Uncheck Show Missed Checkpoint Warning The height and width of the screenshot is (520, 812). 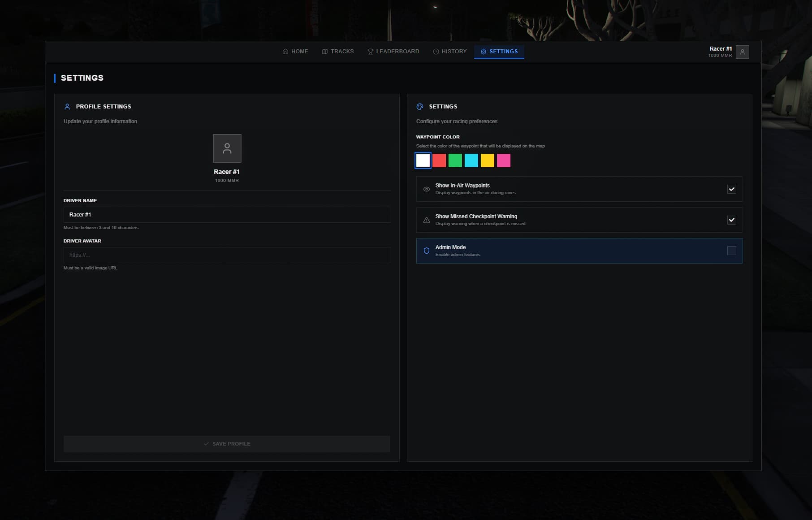[x=731, y=220]
